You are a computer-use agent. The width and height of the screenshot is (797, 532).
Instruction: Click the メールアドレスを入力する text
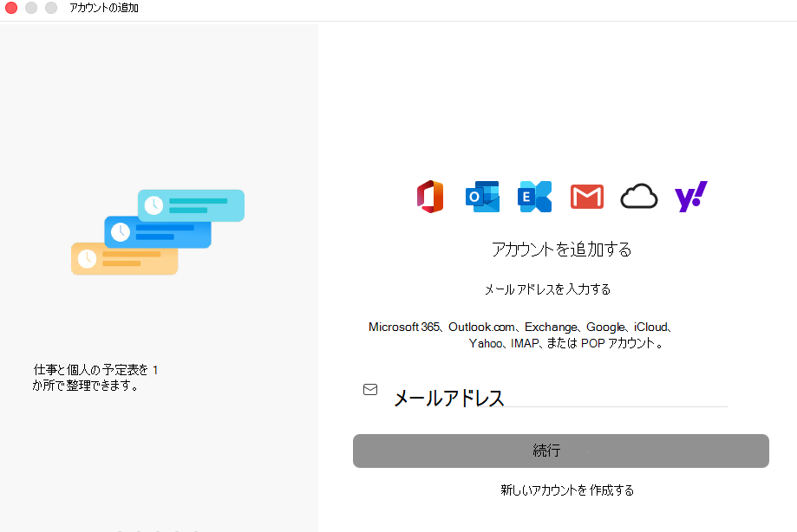547,289
